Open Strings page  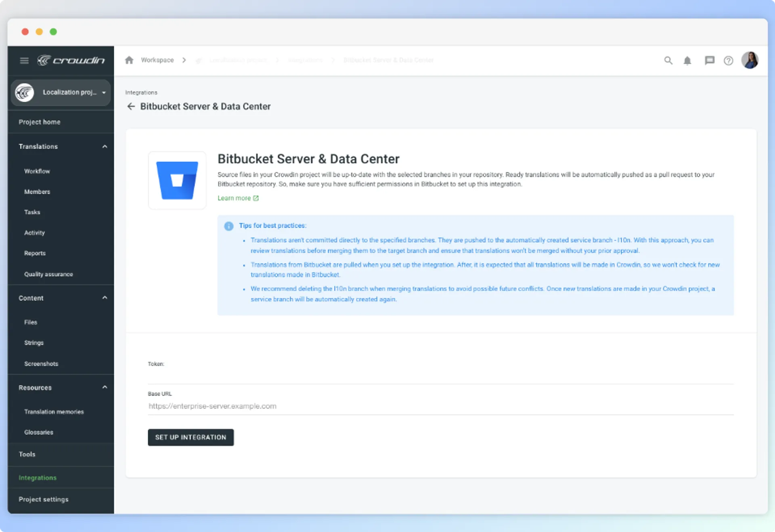click(x=34, y=343)
